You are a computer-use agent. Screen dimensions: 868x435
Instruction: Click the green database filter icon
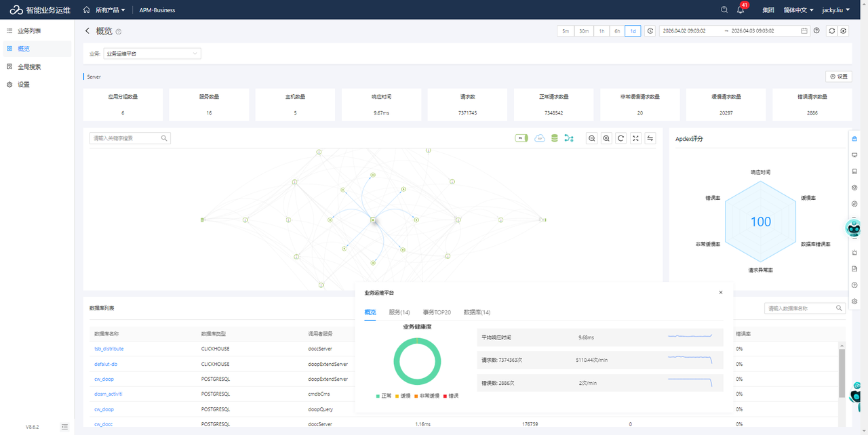555,138
